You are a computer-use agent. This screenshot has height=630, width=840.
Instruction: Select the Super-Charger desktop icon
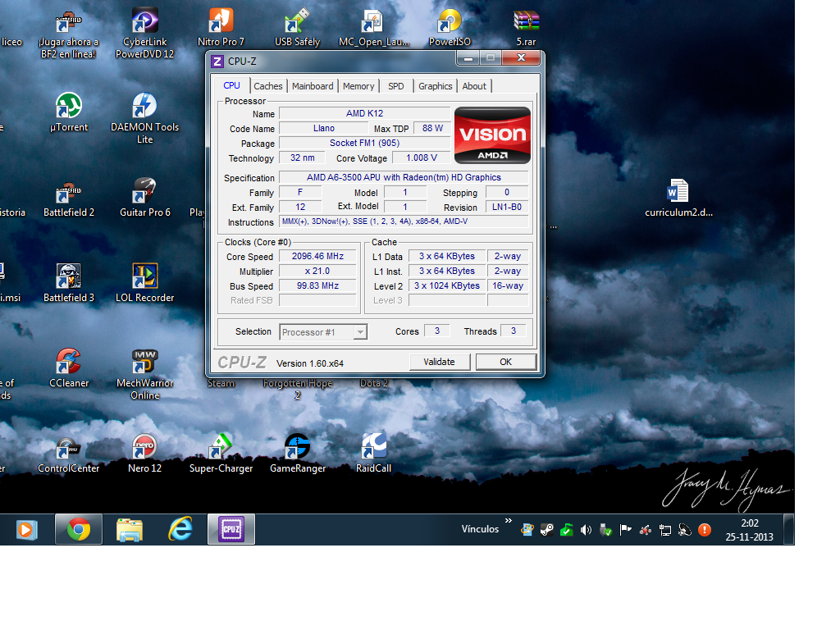coord(221,454)
